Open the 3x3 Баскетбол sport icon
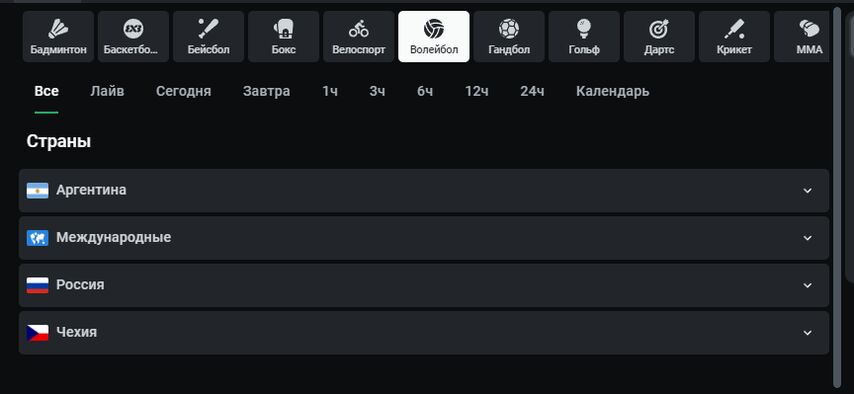 (x=133, y=28)
